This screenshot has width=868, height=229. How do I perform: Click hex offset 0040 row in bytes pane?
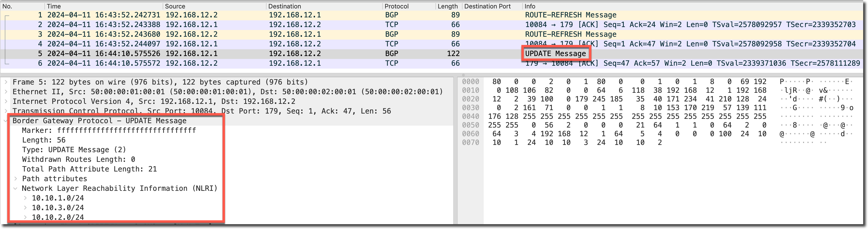coord(470,116)
